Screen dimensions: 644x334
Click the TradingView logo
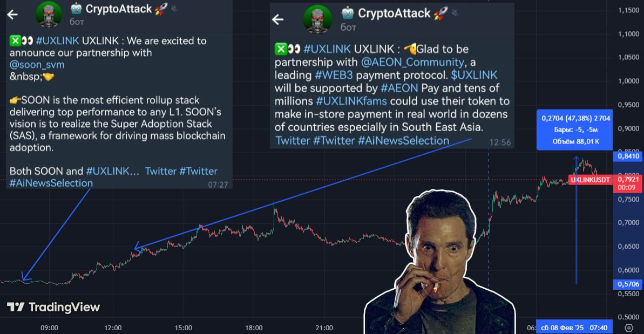(x=53, y=307)
